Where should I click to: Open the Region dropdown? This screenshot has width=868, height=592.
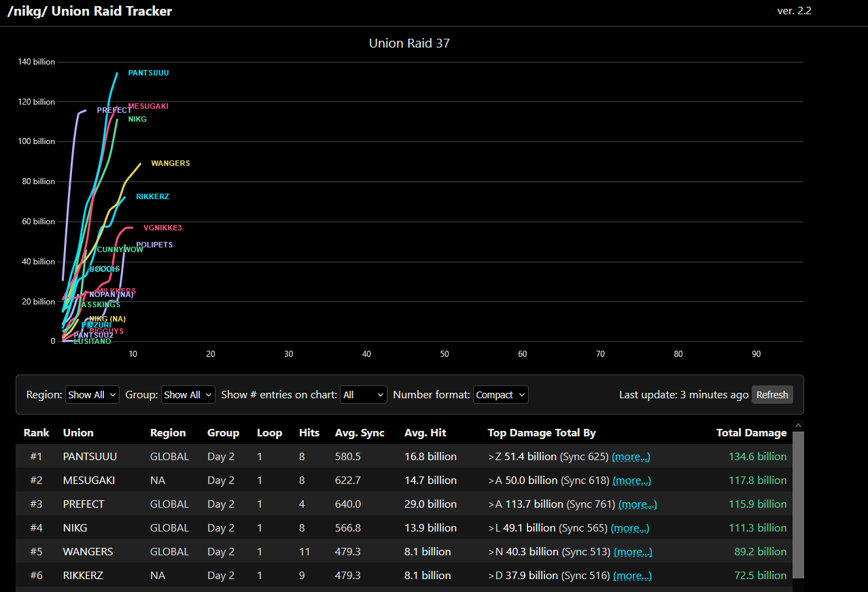[x=92, y=395]
